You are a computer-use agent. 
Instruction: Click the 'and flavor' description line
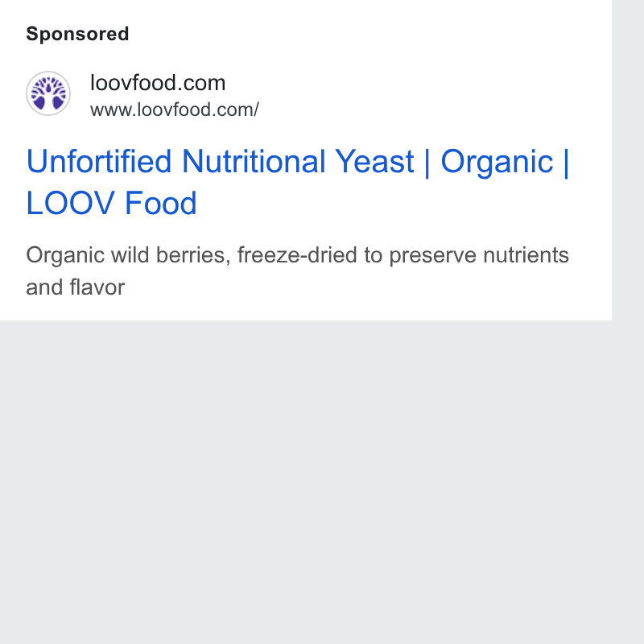(75, 287)
